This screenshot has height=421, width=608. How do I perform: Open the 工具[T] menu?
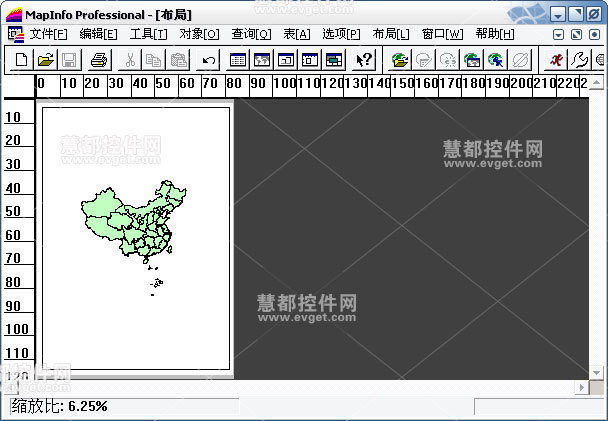pos(149,34)
